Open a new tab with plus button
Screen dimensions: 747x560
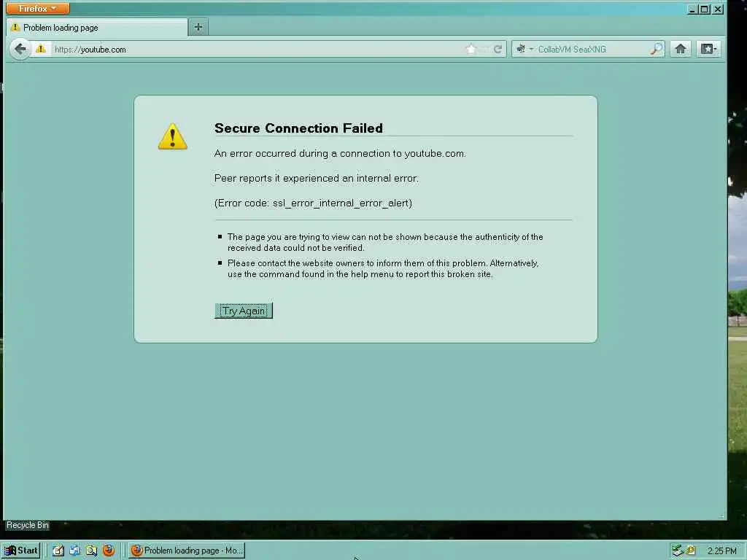[x=198, y=27]
